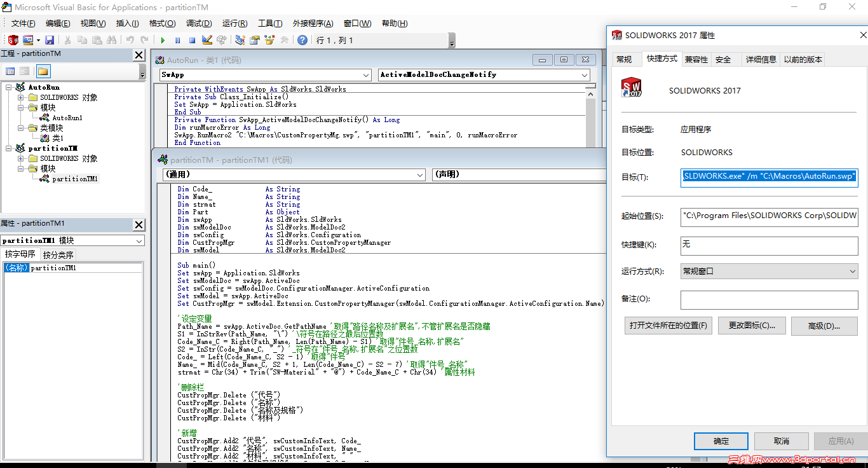The image size is (868, 468).
Task: Expand SOLIDWORKS 对象 folder under partitionTM
Action: click(x=21, y=158)
